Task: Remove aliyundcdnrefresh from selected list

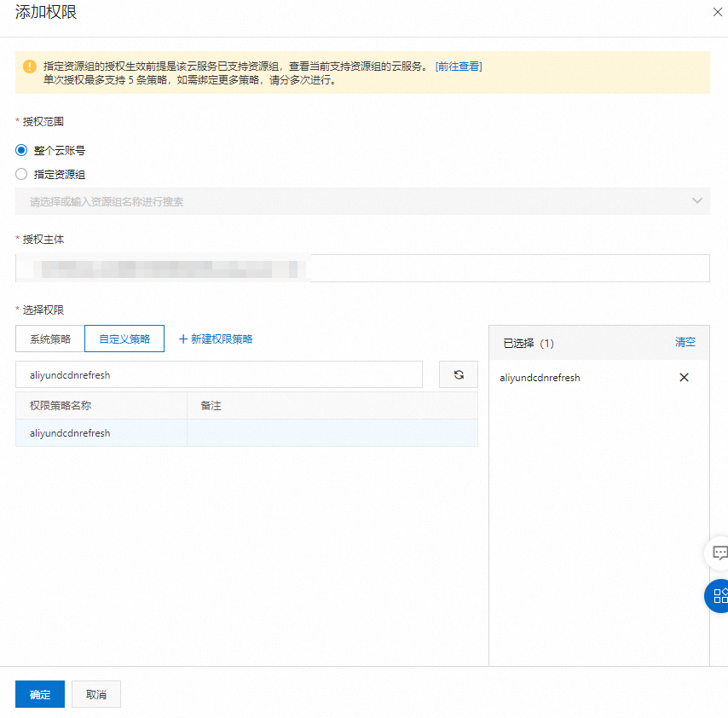Action: tap(684, 377)
